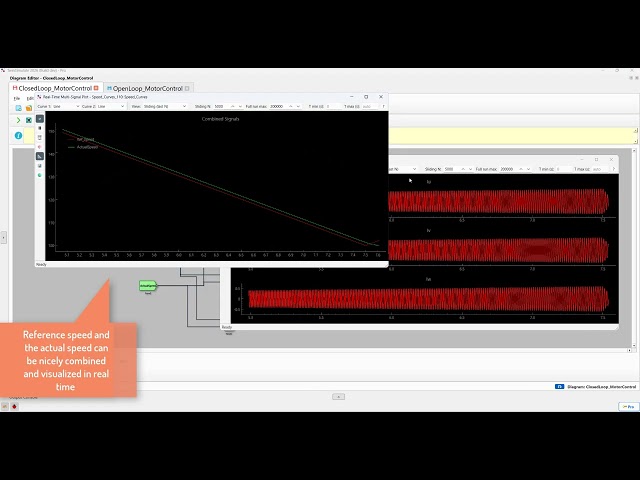Click the ActualSpeed legend entry
This screenshot has width=640, height=480.
tap(83, 147)
